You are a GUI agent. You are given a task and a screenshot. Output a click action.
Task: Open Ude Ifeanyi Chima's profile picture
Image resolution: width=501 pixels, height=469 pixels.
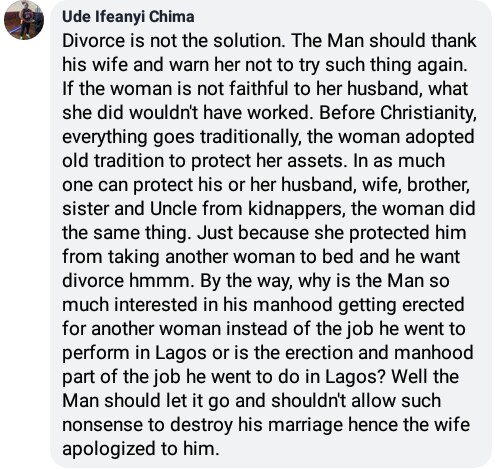click(x=24, y=20)
